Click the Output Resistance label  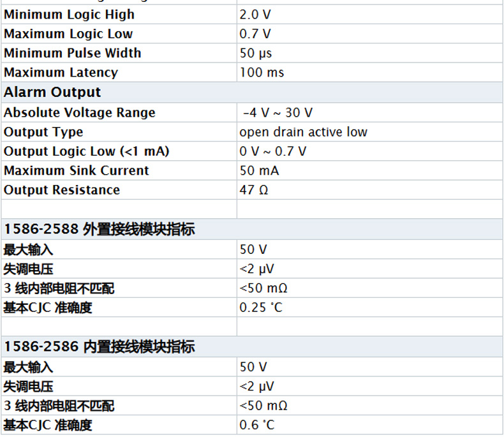click(x=61, y=189)
